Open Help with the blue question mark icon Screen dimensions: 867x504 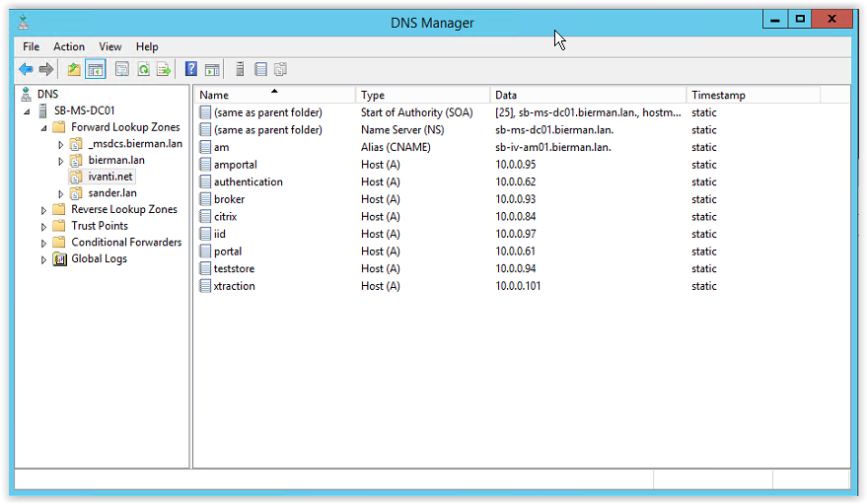point(190,69)
